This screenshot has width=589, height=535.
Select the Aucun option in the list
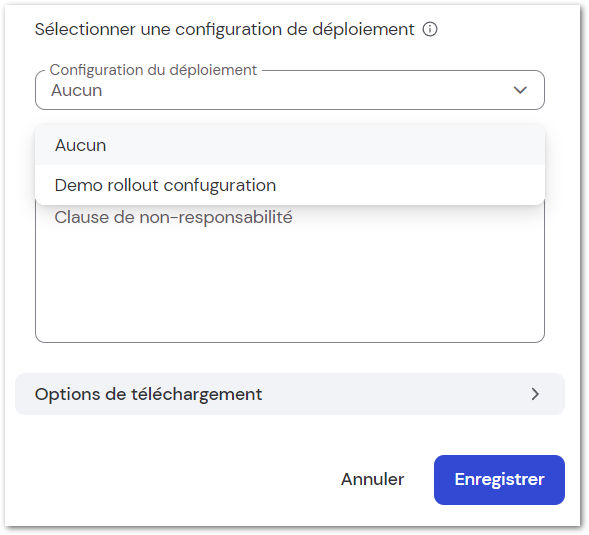click(290, 145)
